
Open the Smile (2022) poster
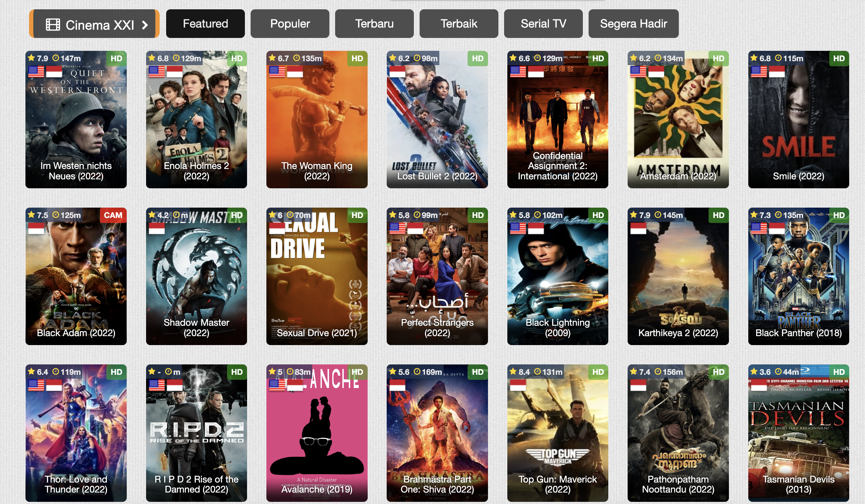pos(799,120)
